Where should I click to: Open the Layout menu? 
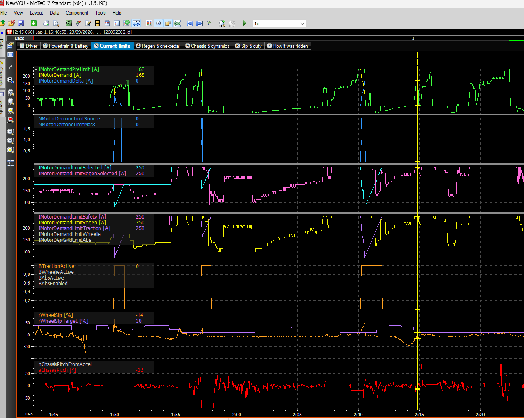click(37, 13)
